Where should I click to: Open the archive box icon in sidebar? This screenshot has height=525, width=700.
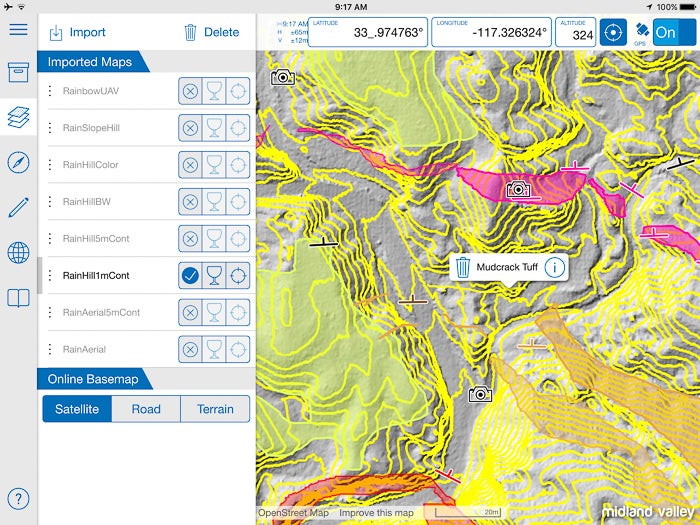(18, 72)
